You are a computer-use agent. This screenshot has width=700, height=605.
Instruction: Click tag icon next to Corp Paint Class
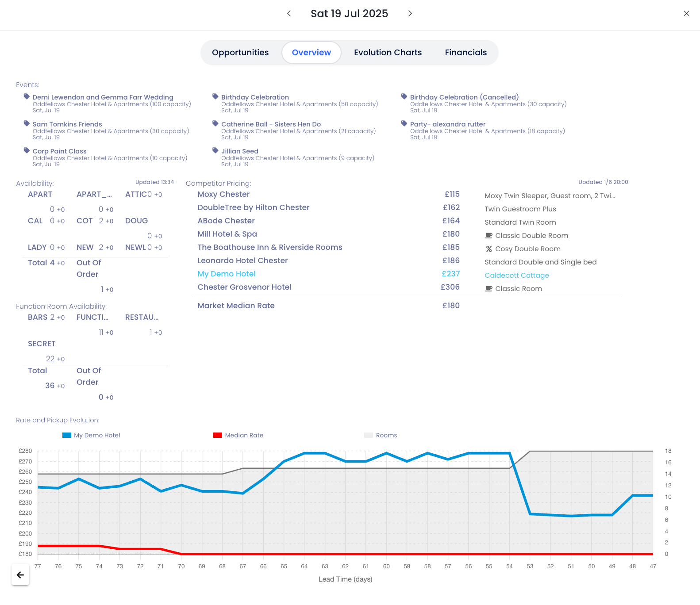click(27, 150)
